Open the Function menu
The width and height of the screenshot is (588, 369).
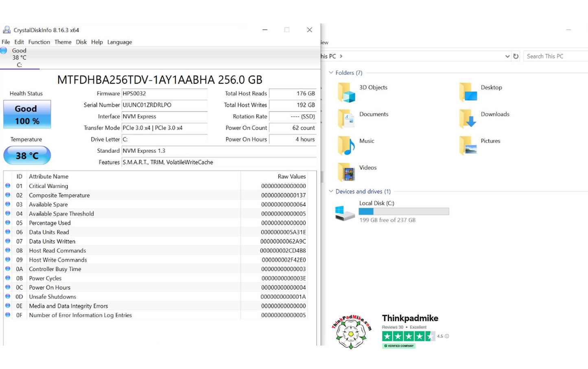pos(39,42)
